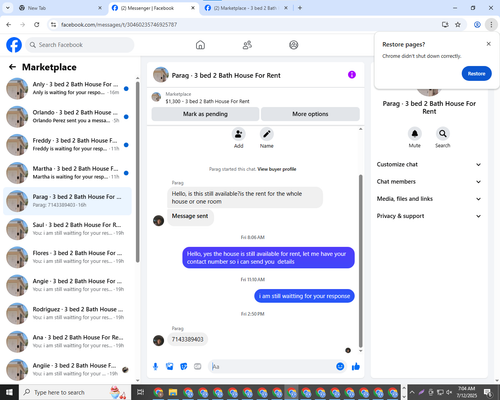The height and width of the screenshot is (400, 500).
Task: Open Freddy conversation in list
Action: pos(68,145)
